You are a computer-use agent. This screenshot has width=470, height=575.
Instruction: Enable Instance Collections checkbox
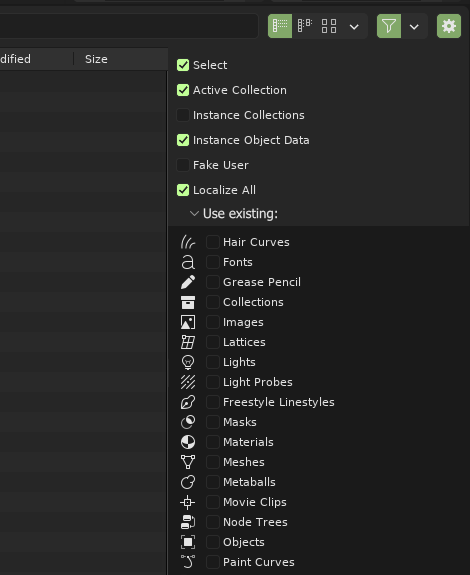coord(183,115)
